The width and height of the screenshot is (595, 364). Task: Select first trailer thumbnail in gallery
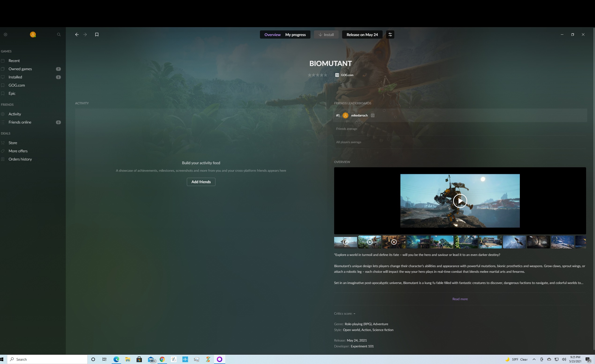click(346, 242)
